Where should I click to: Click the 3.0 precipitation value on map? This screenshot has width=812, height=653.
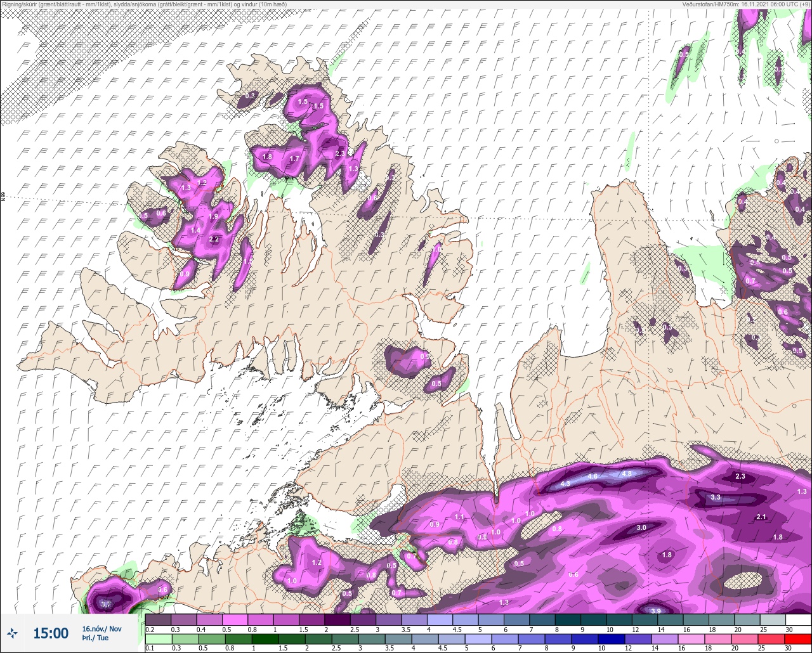(641, 527)
